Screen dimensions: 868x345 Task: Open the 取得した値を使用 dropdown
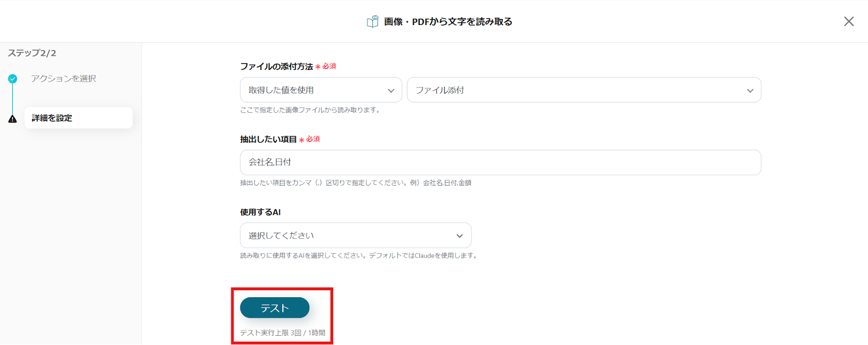[x=321, y=90]
